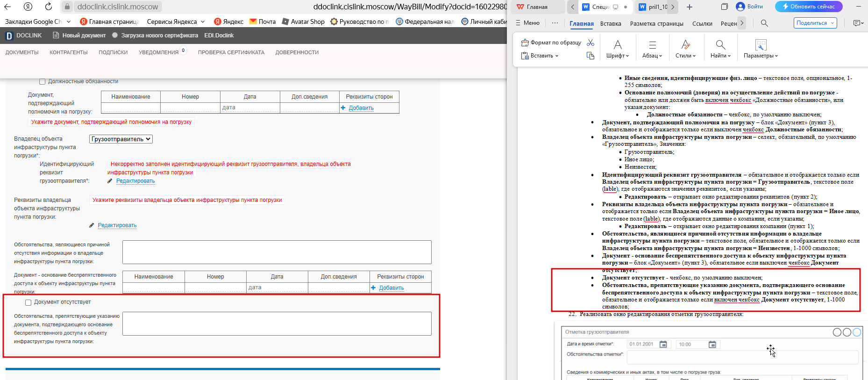Click pencil icon for reквизит грузоотправителя edit
The height and width of the screenshot is (380, 868).
(x=110, y=181)
